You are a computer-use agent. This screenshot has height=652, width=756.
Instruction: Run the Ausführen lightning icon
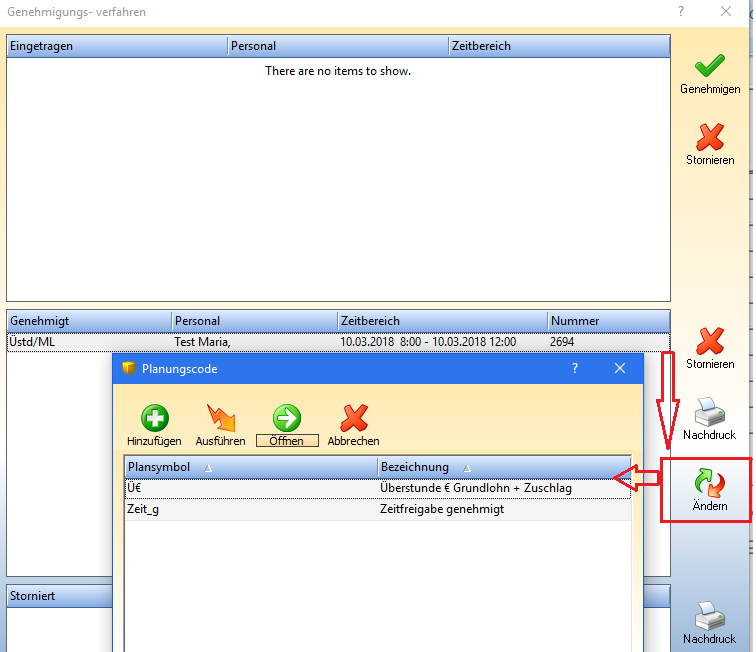point(220,418)
